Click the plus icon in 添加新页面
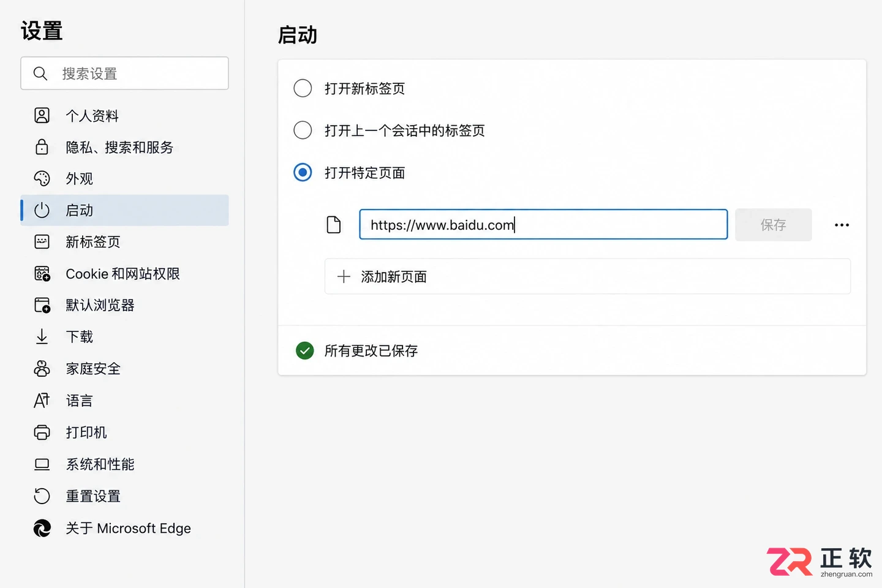Viewport: 882px width, 588px height. click(x=344, y=276)
